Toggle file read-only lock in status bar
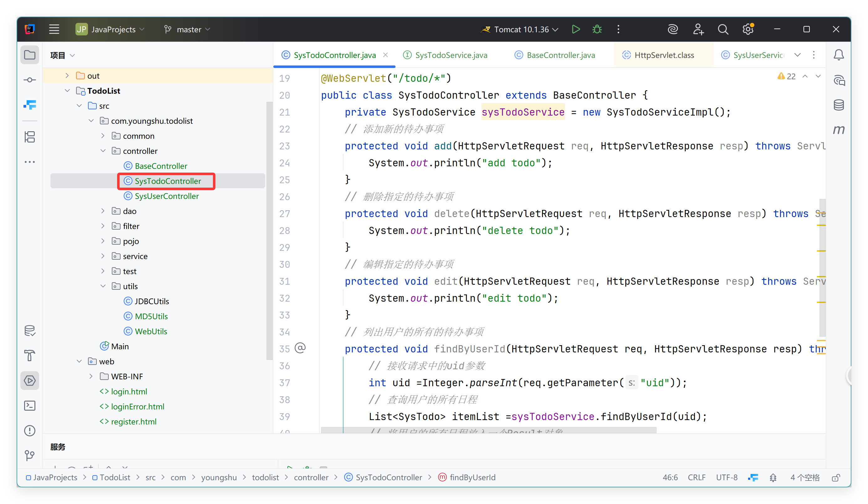The image size is (868, 504). [836, 477]
